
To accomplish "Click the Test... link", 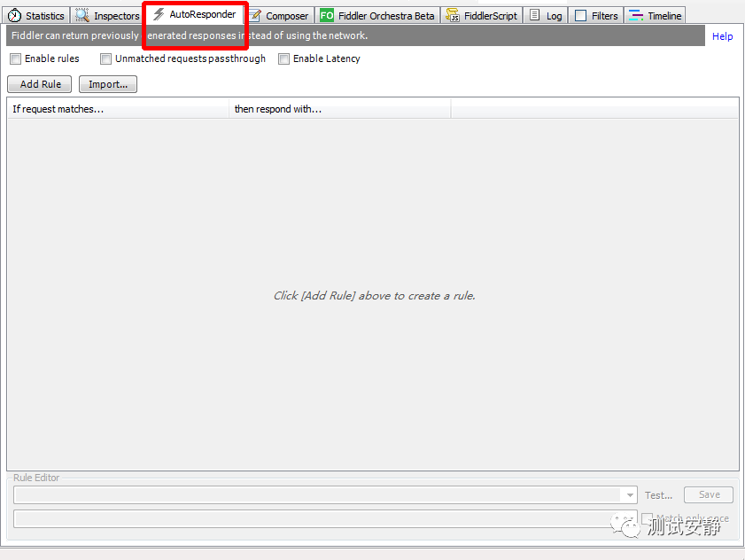I will [658, 495].
